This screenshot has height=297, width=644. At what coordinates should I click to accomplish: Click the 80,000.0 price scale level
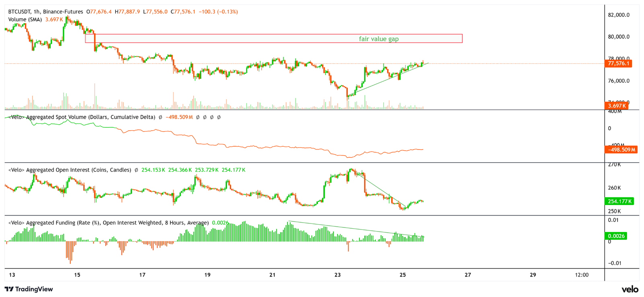tap(619, 37)
